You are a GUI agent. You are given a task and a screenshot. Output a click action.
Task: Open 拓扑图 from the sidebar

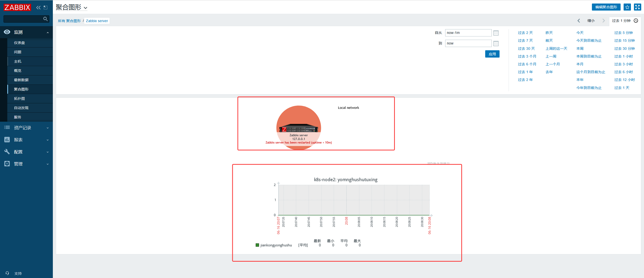point(30,99)
